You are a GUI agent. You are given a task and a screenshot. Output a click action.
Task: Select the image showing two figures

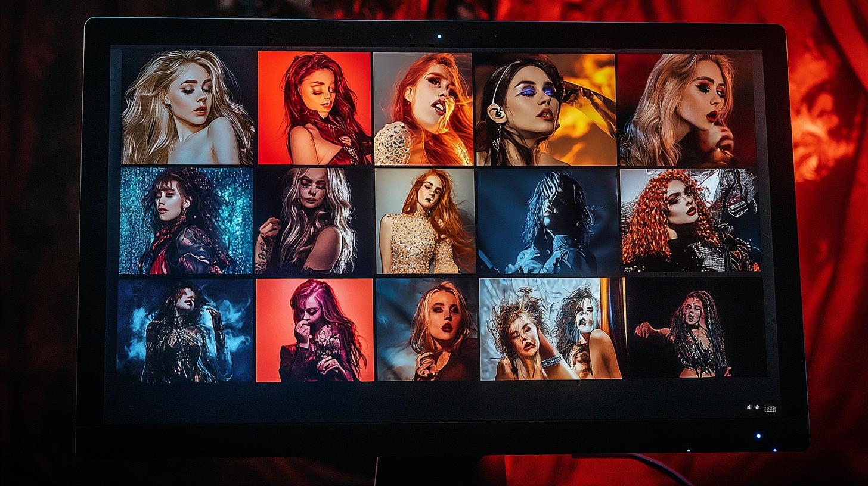point(550,329)
